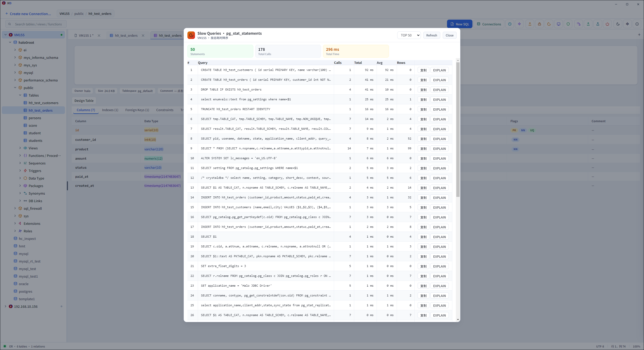644x350 pixels.
Task: Toggle dark mode with the moon icon
Action: point(618,24)
